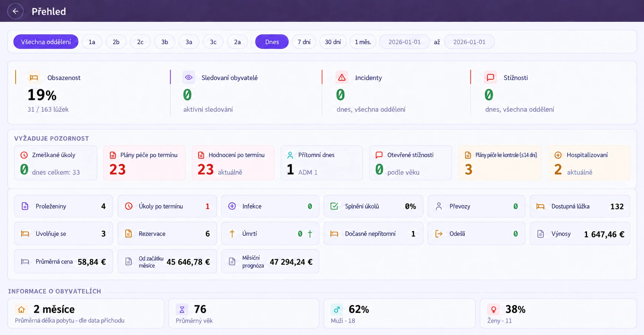The image size is (644, 335).
Task: Click the warning triangle Incidenty icon
Action: 342,78
